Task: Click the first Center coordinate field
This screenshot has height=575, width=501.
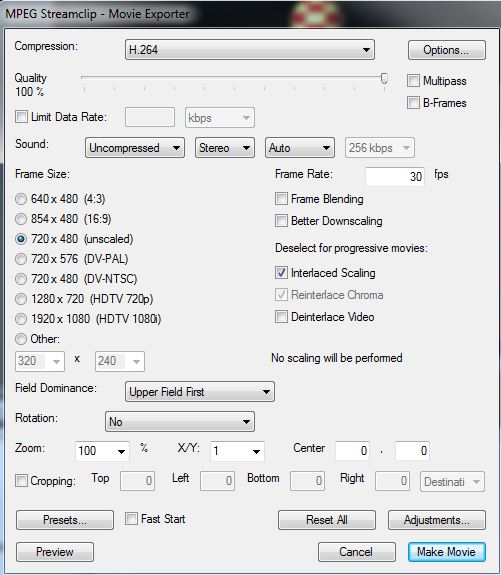Action: point(352,450)
